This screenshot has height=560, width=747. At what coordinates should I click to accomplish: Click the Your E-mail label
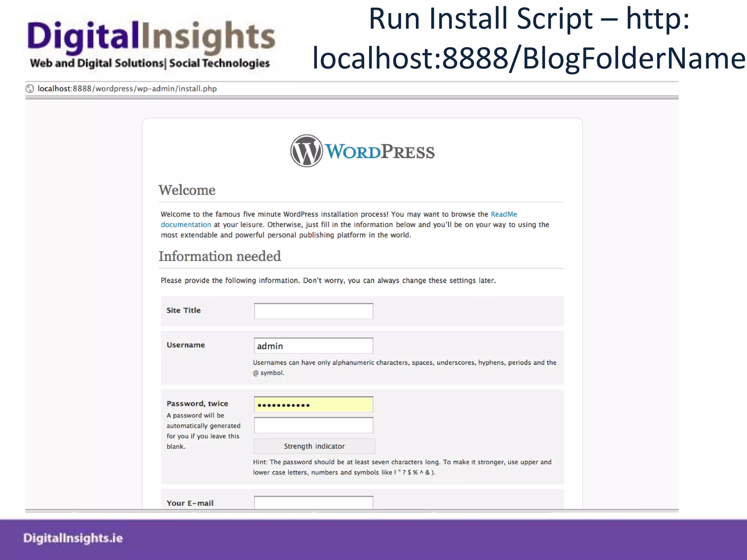tap(190, 503)
